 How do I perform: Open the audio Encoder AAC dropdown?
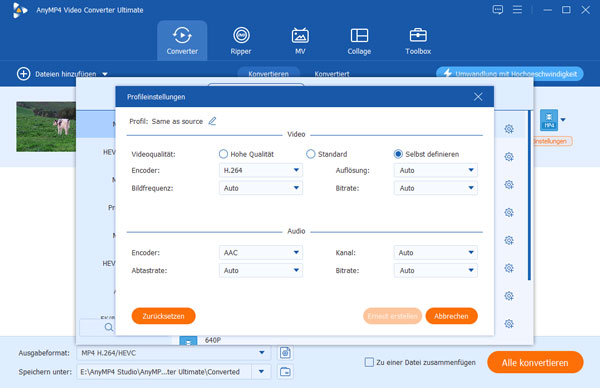pyautogui.click(x=261, y=253)
